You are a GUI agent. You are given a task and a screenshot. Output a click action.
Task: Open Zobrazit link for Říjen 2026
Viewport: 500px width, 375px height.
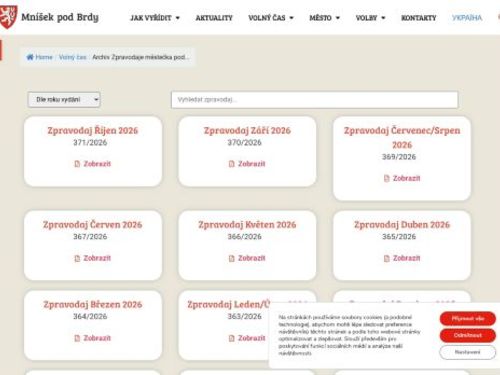point(97,164)
